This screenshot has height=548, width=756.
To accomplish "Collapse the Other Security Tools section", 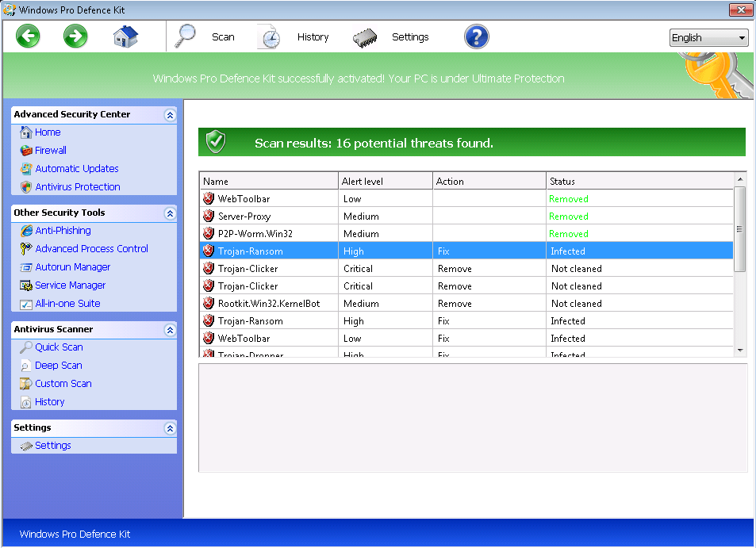I will 170,213.
